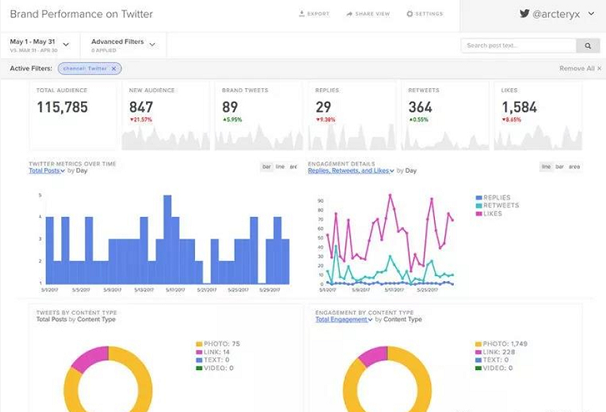Click Remove All filters
The width and height of the screenshot is (606, 412).
(x=580, y=68)
